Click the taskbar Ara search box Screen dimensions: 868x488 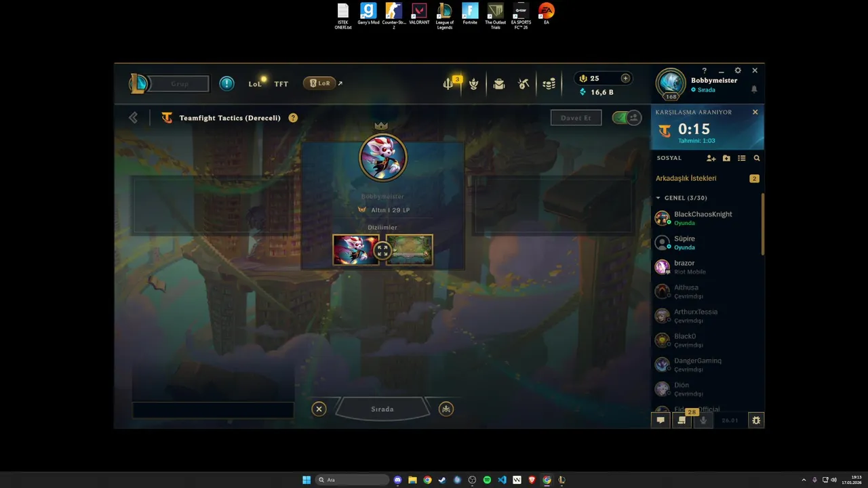(353, 480)
